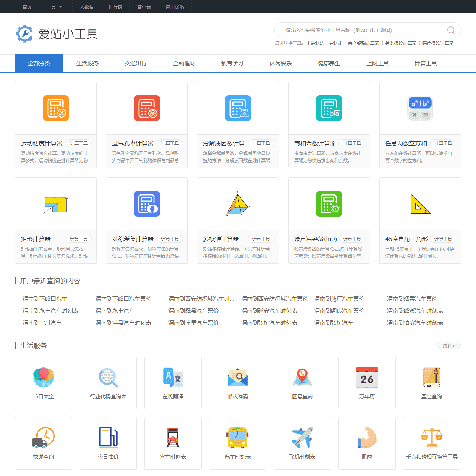The width and height of the screenshot is (476, 476).
Task: Select the 飞机时刻表 airplane icon
Action: 302,437
